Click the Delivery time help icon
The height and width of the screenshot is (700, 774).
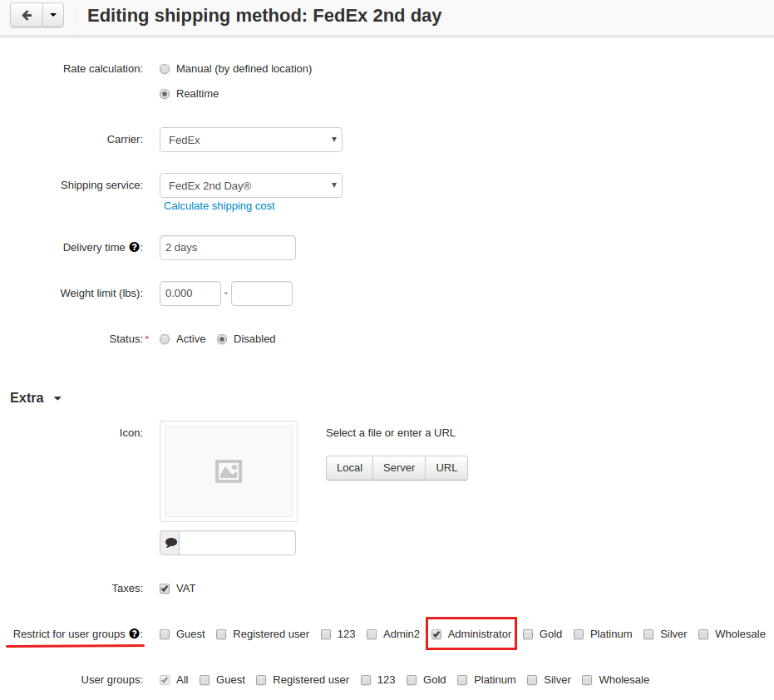(135, 247)
